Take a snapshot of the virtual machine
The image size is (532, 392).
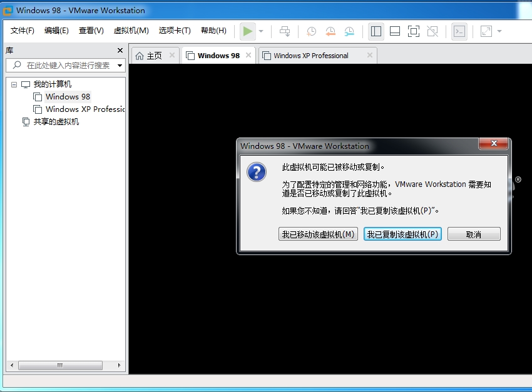(x=310, y=31)
